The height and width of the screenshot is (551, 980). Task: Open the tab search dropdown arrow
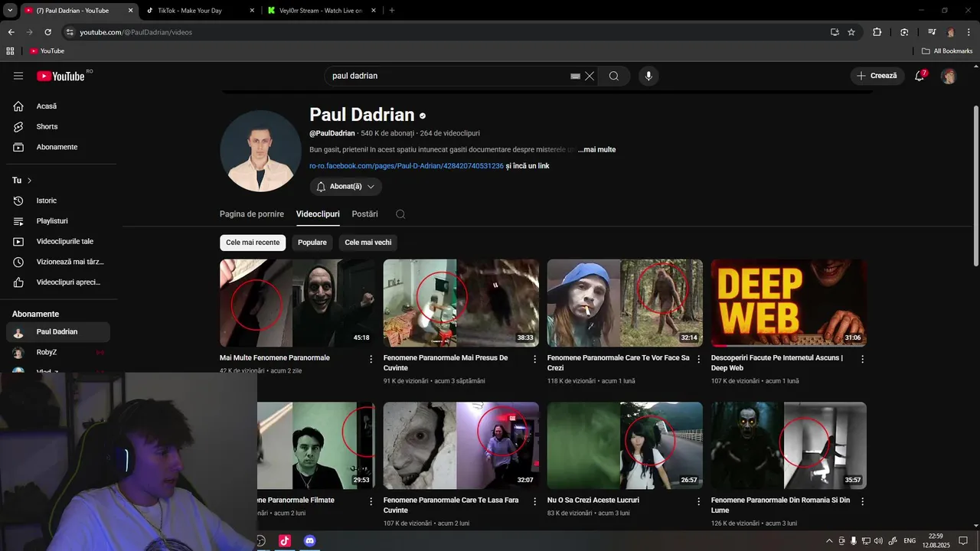click(x=10, y=11)
